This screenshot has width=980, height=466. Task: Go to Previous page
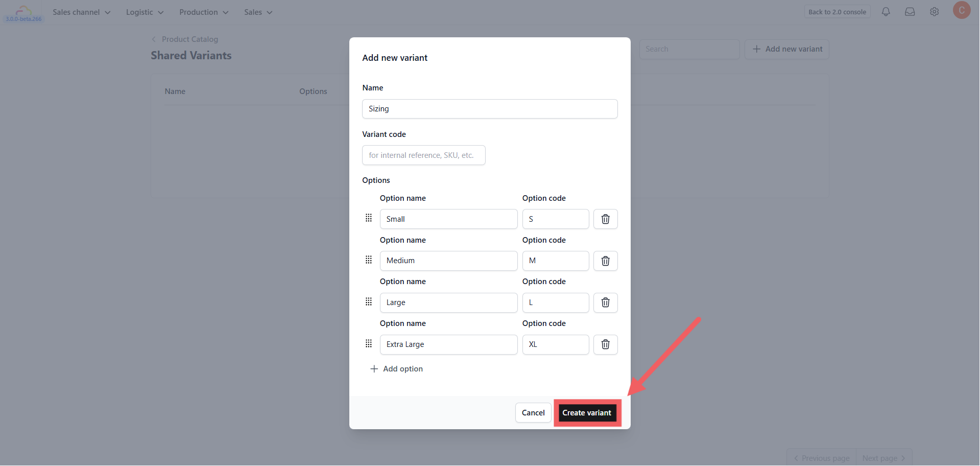[821, 458]
